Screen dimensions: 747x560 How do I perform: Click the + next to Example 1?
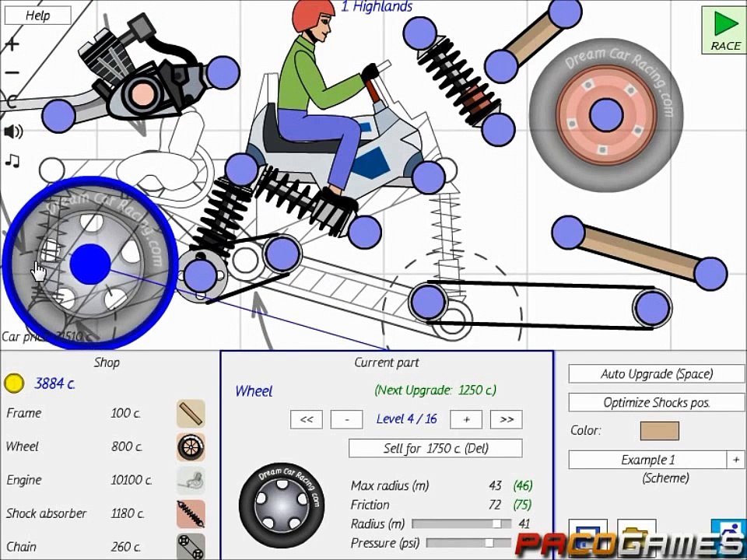point(735,460)
